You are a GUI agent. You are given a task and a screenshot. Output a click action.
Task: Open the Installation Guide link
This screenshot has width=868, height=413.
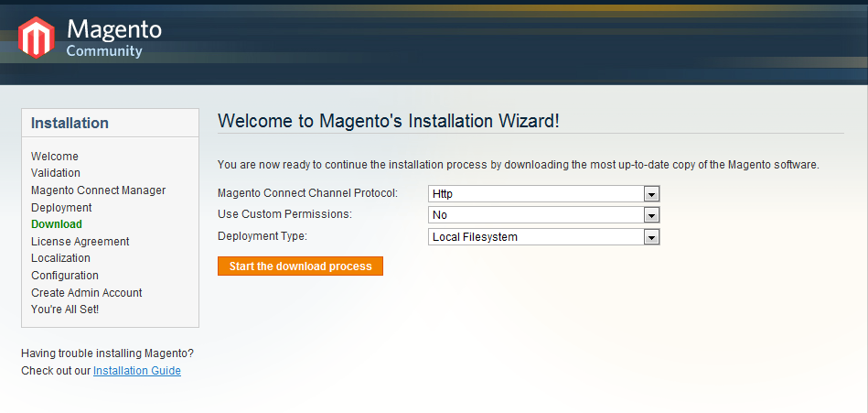[136, 370]
